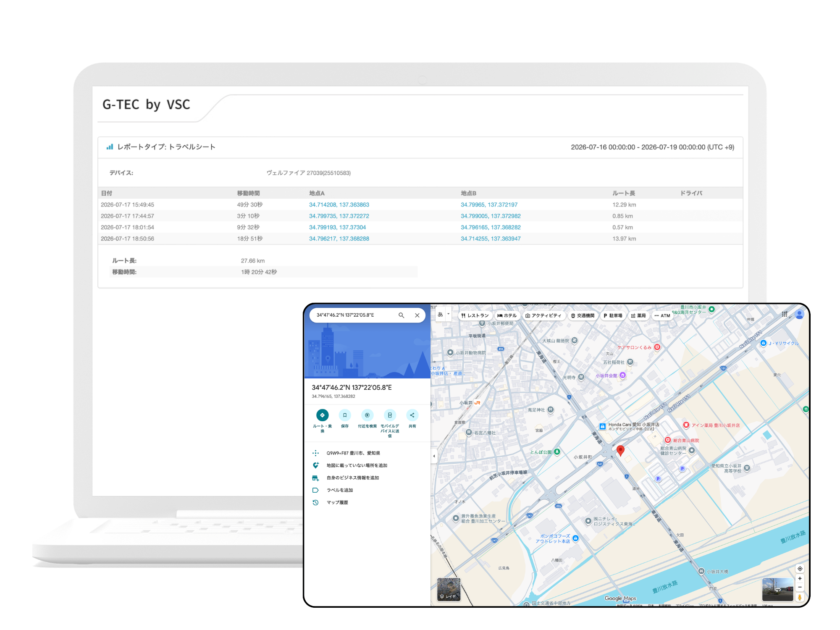Filter map by ATM chip

[x=662, y=315]
